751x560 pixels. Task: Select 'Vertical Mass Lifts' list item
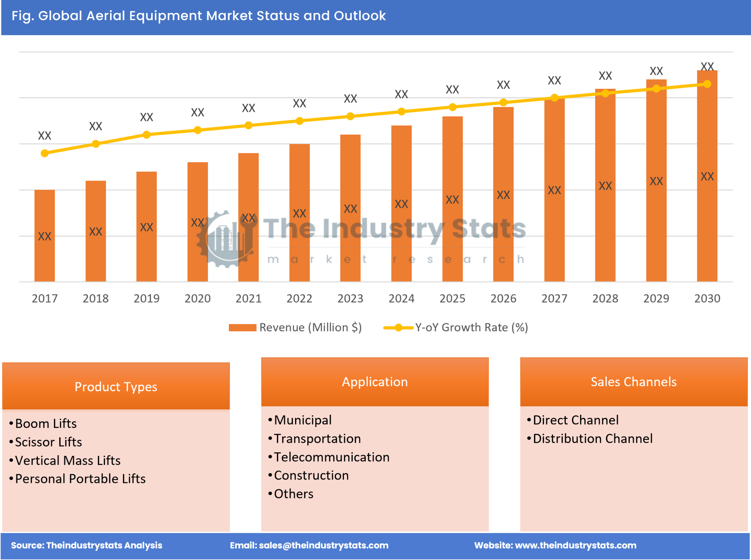tap(68, 461)
